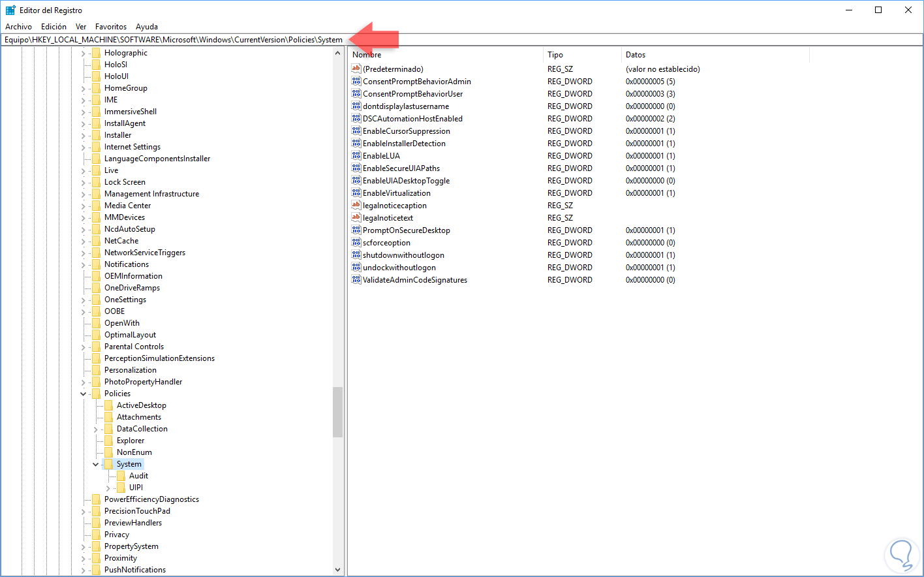Sort values by the Tipo column header
This screenshot has height=577, width=924.
point(582,55)
